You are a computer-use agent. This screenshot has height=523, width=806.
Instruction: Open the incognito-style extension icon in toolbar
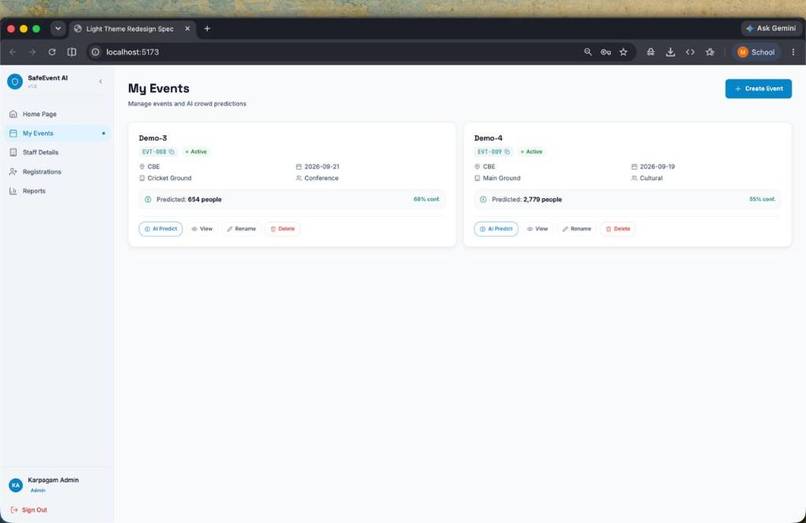tap(651, 52)
